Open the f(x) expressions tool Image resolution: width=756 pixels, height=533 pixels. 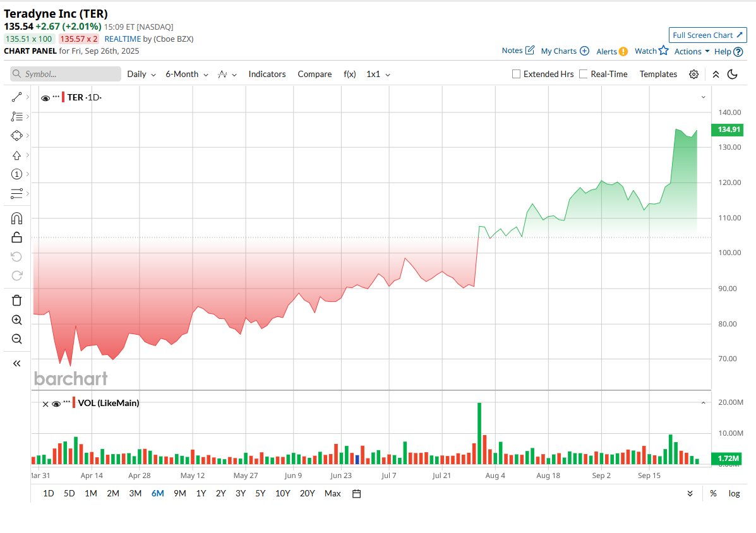[349, 75]
